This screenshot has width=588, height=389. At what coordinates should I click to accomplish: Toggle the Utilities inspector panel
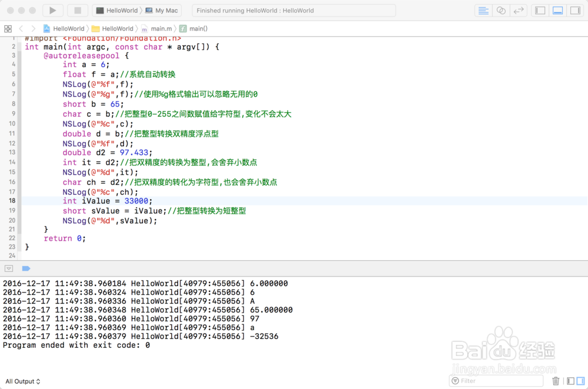575,11
